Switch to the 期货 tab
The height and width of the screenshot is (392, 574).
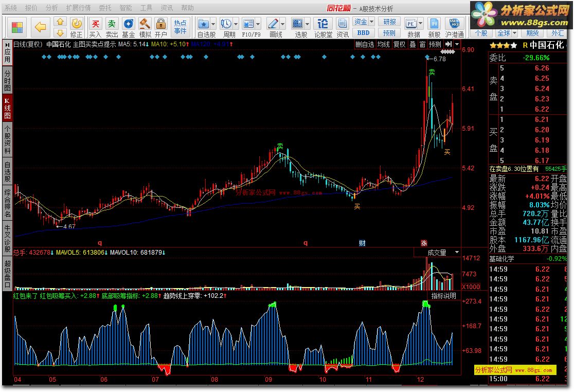(x=532, y=33)
